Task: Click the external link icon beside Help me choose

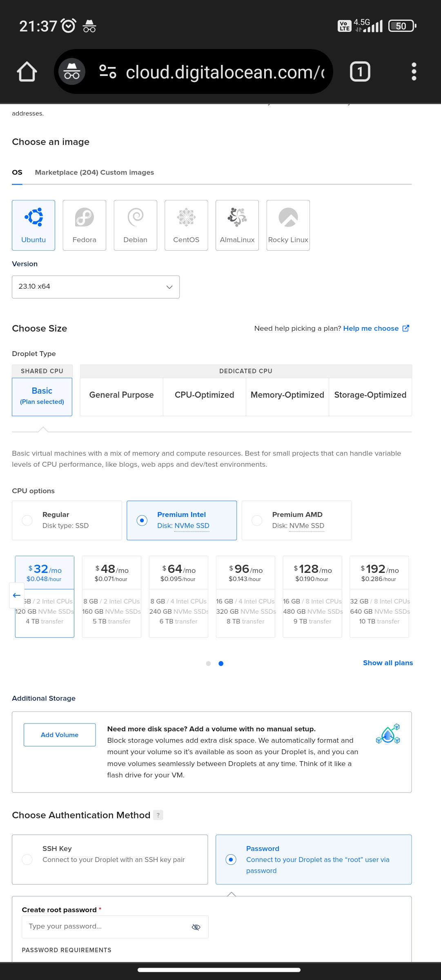Action: (x=406, y=328)
